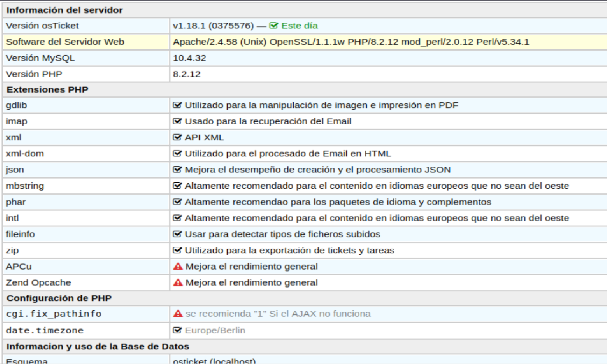Click the 'se recomienda "1" Si el AJAX no funciona' note
The height and width of the screenshot is (364, 607).
pyautogui.click(x=278, y=314)
